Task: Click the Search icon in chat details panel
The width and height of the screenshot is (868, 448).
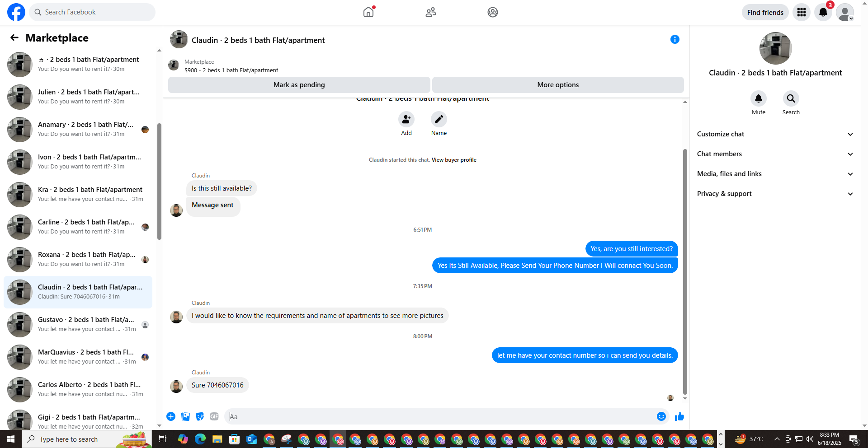Action: click(x=791, y=98)
